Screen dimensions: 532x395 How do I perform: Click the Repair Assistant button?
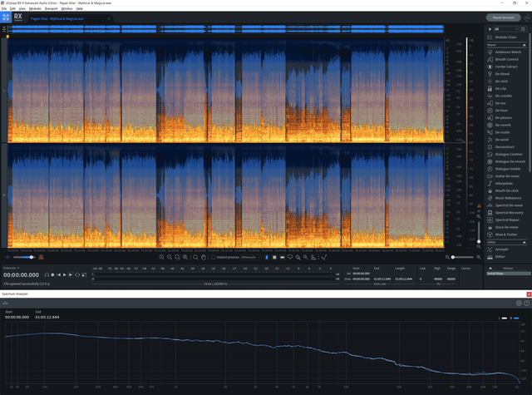click(x=504, y=17)
